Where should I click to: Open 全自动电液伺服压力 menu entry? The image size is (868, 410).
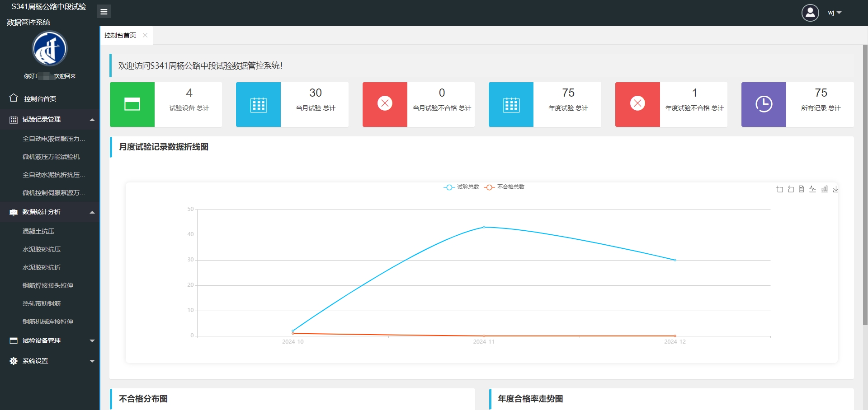54,139
